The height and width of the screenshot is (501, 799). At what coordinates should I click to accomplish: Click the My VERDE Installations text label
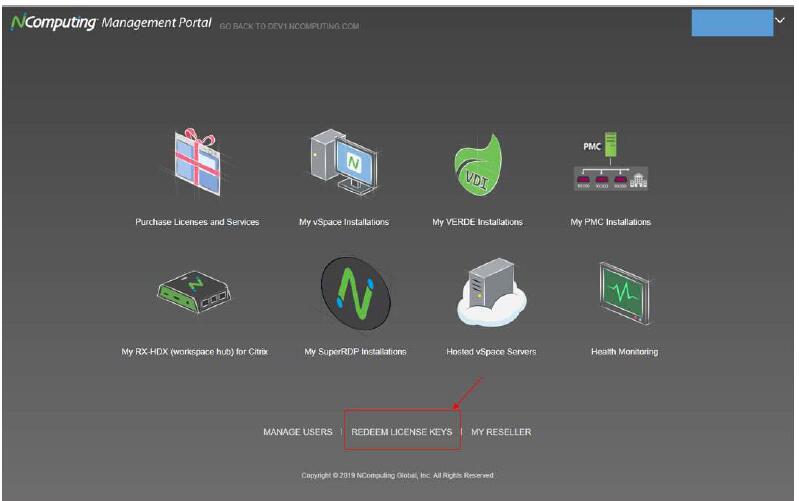pos(477,222)
